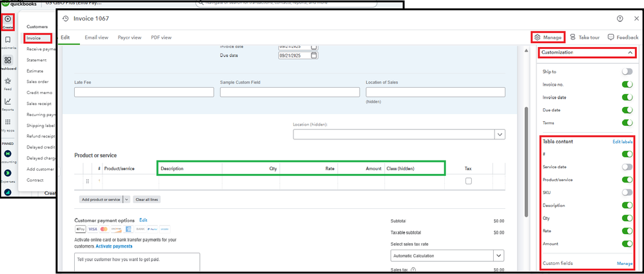Image resolution: width=644 pixels, height=274 pixels.
Task: Click the Sample Custom Field input
Action: (290, 92)
